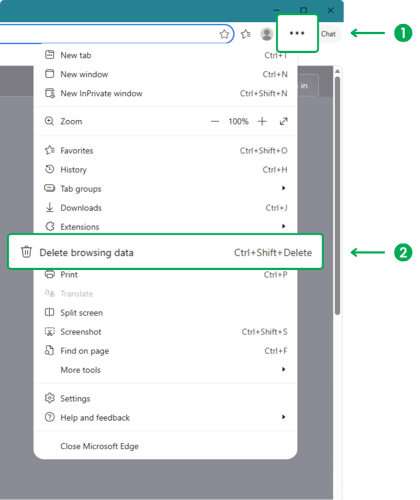This screenshot has height=500, width=420.
Task: Select Find on page
Action: point(166,351)
